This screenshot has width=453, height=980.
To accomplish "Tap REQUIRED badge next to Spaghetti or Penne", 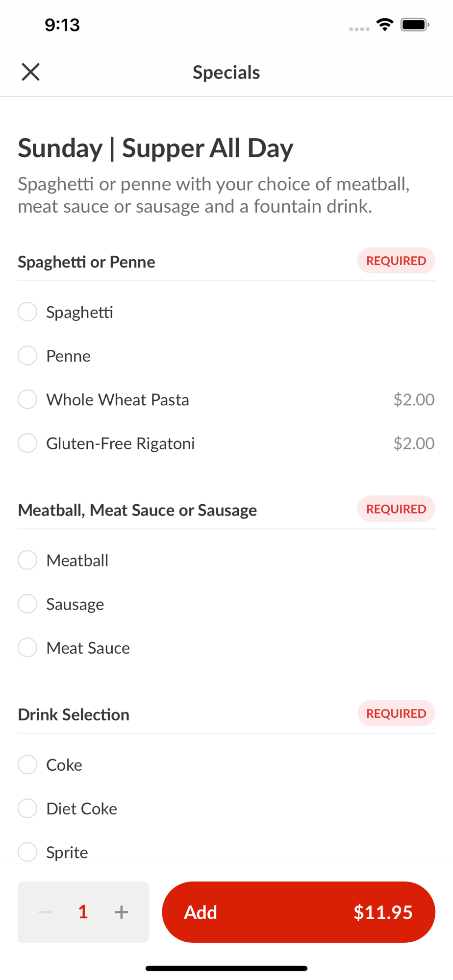I will coord(396,261).
